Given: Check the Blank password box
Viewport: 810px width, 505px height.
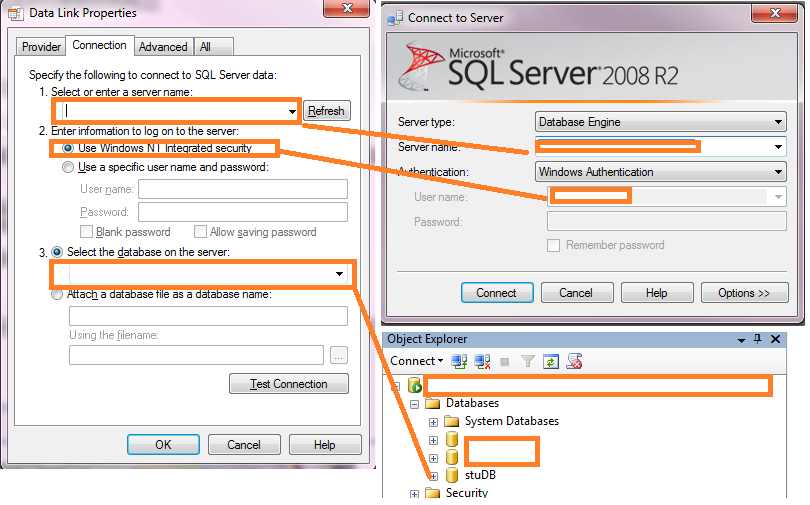Looking at the screenshot, I should click(86, 231).
